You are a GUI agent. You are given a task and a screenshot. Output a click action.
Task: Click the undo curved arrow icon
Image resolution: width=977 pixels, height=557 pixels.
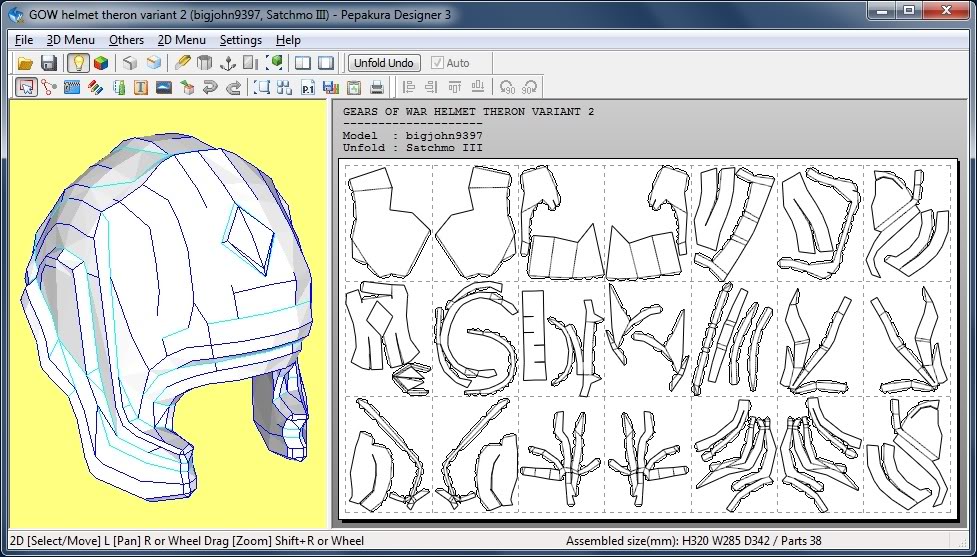pos(210,87)
